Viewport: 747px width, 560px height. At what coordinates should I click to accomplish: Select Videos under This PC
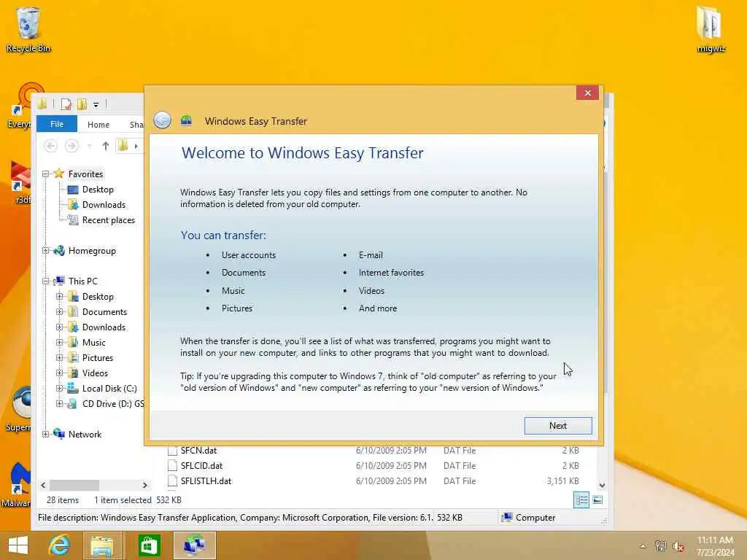click(95, 373)
